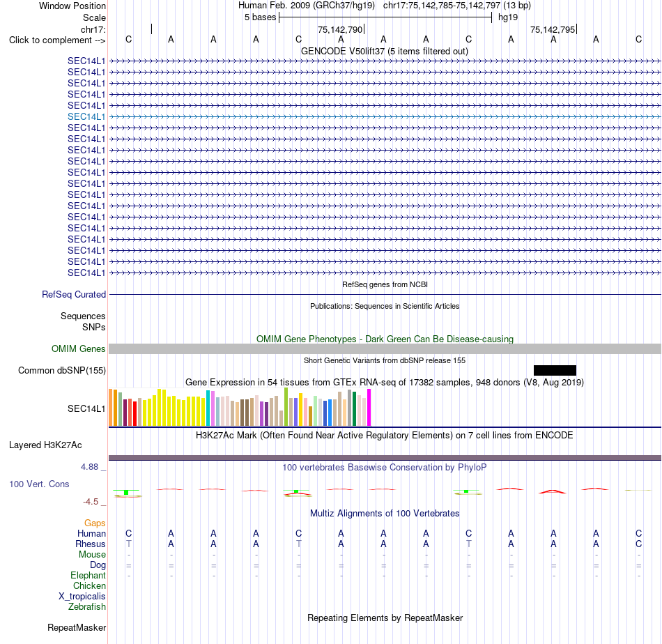Click the PhyloP Basewise Conservation title
Image resolution: width=662 pixels, height=644 pixels.
coord(385,467)
